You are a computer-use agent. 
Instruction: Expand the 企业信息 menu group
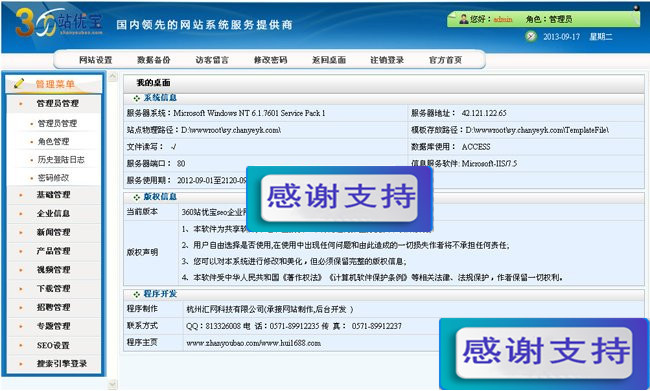tap(54, 214)
